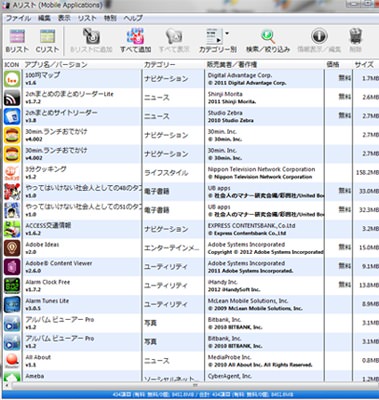This screenshot has height=400, width=379.
Task: Click the app name 100円マップ
Action: click(x=43, y=75)
